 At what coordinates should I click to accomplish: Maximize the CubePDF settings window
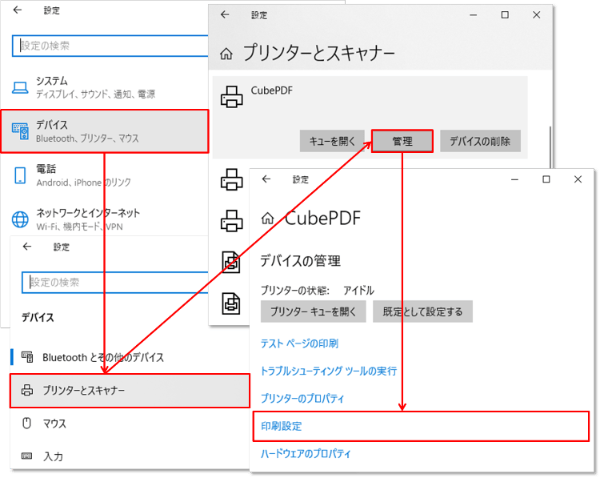click(x=546, y=179)
